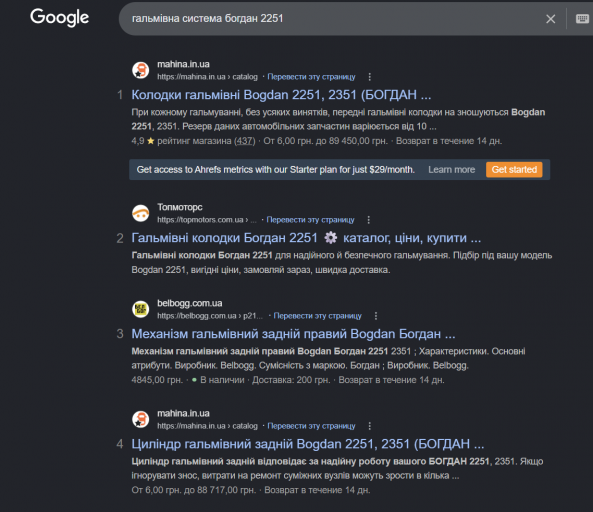Click the mahina.in.ua favicon in first result
This screenshot has height=512, width=593.
(x=141, y=70)
